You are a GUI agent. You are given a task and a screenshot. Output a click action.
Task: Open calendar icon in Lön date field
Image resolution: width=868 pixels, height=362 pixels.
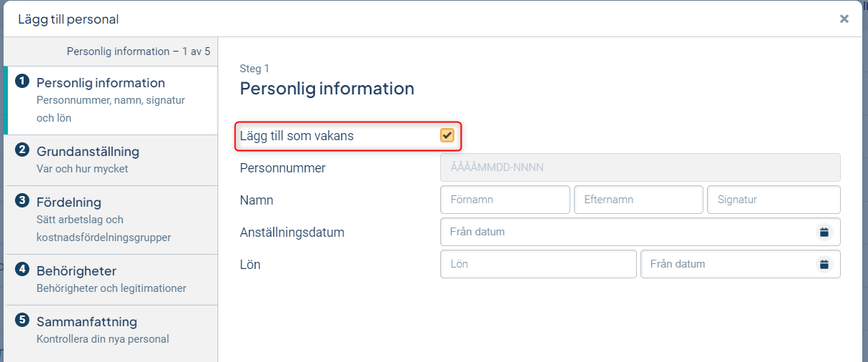[824, 264]
